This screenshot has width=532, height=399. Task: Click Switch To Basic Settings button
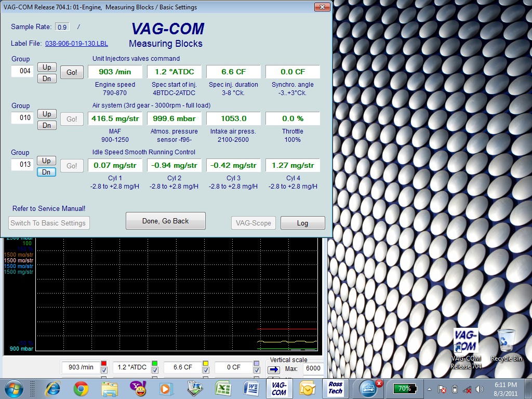49,223
